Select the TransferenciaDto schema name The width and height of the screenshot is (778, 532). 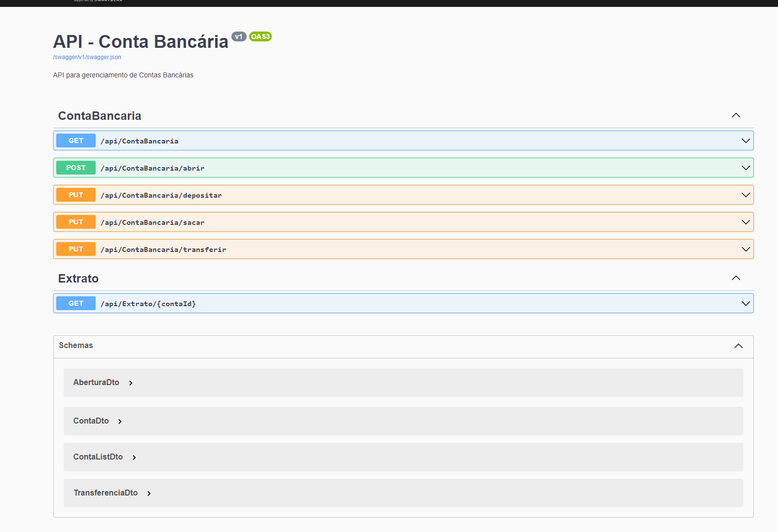pyautogui.click(x=106, y=493)
